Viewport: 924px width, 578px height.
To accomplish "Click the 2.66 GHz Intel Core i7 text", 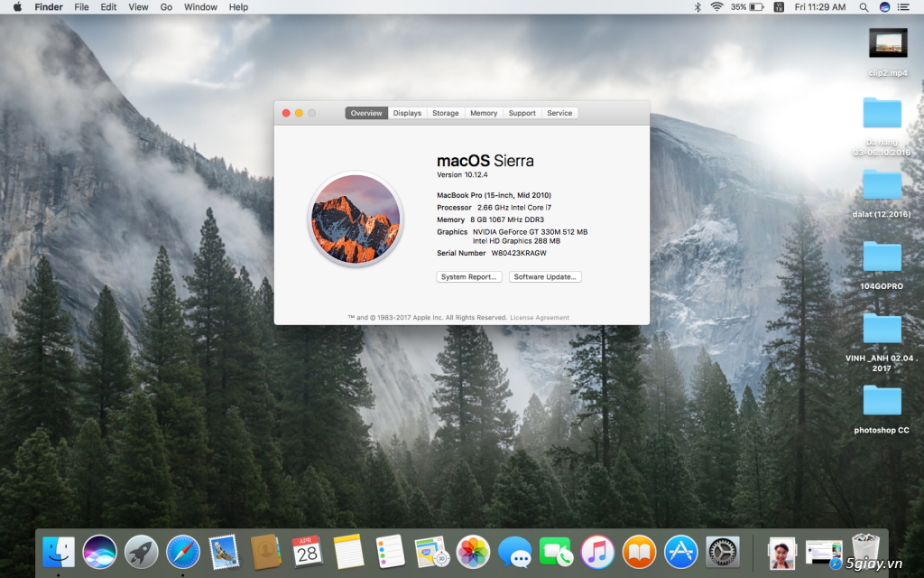I will 513,208.
